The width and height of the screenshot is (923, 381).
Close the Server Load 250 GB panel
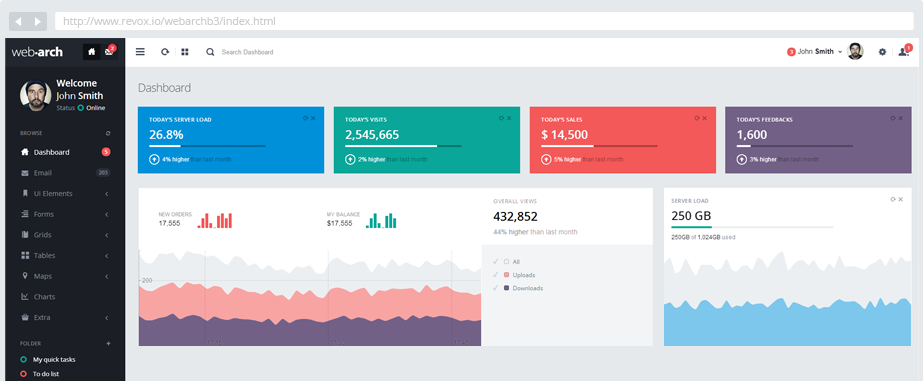point(901,199)
